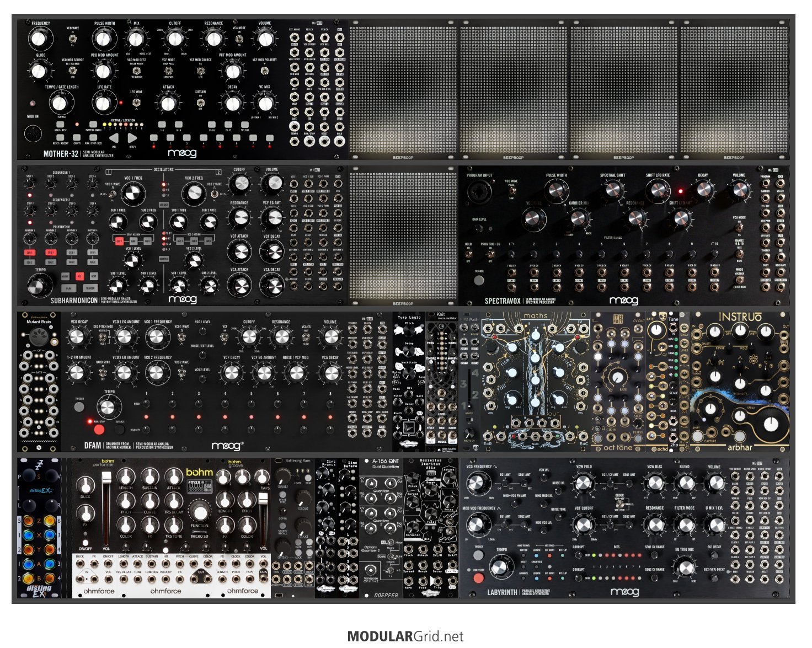This screenshot has width=812, height=648.
Task: Click the Spectravox TRIGGER button
Action: (479, 280)
